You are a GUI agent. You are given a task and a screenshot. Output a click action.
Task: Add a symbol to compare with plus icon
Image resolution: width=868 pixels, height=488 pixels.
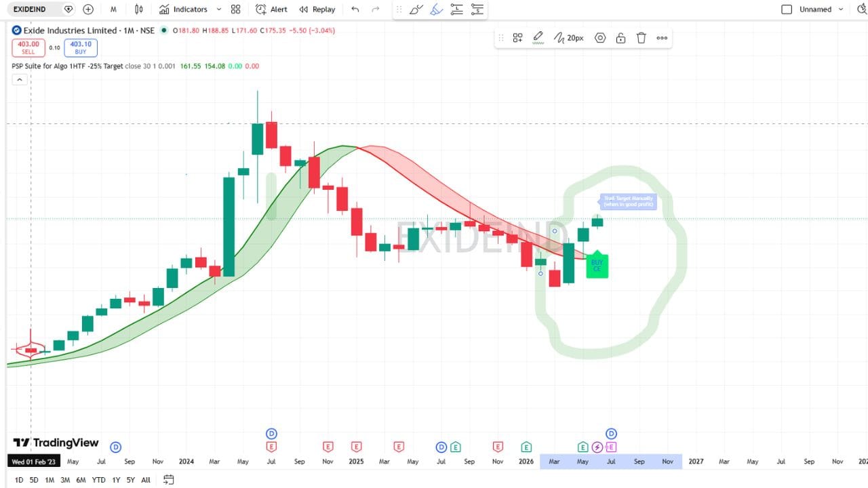88,9
